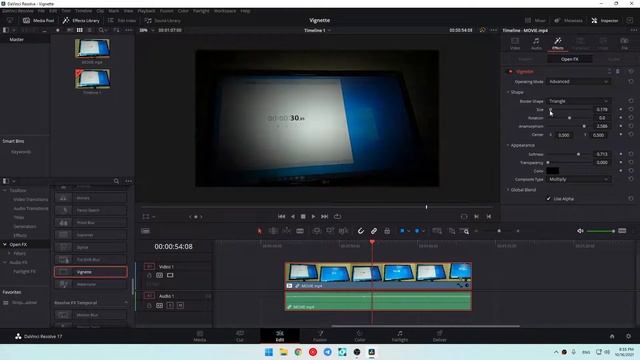Select the Vignette effect in Open FX list
Viewport: 640px width, 360px height.
click(91, 272)
